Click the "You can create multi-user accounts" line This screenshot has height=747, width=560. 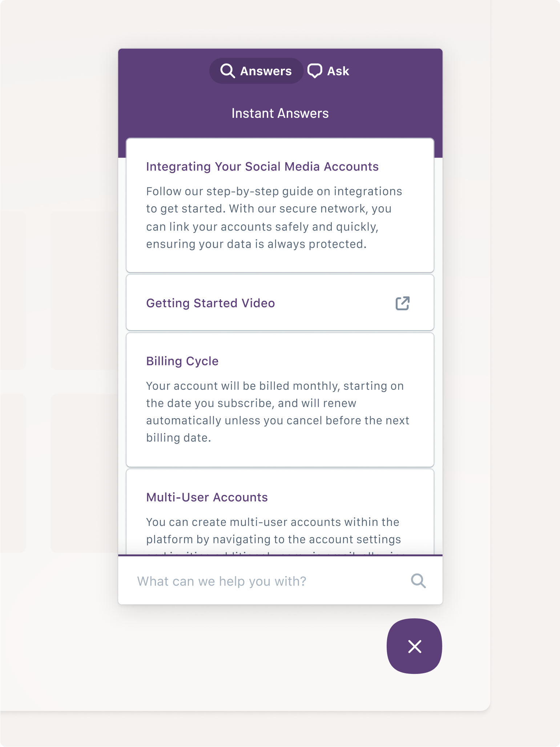click(x=273, y=522)
